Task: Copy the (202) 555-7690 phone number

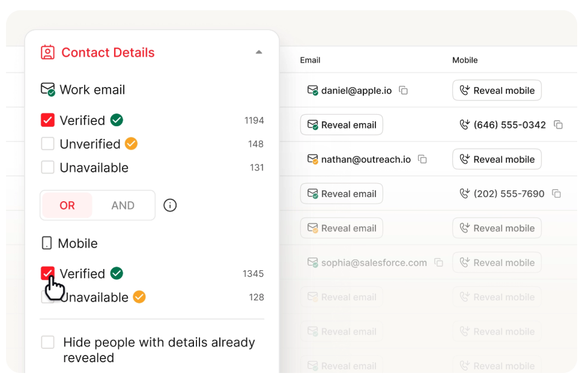Action: 556,194
